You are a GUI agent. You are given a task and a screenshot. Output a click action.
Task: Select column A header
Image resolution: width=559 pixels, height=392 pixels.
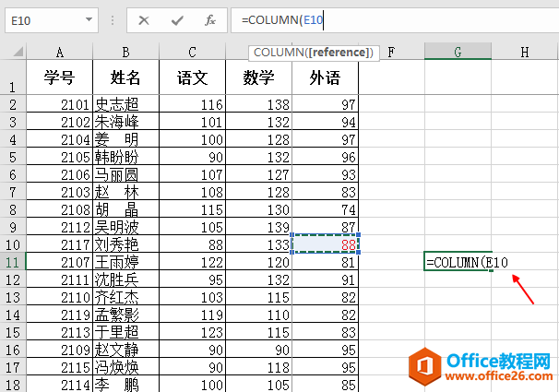pyautogui.click(x=60, y=53)
